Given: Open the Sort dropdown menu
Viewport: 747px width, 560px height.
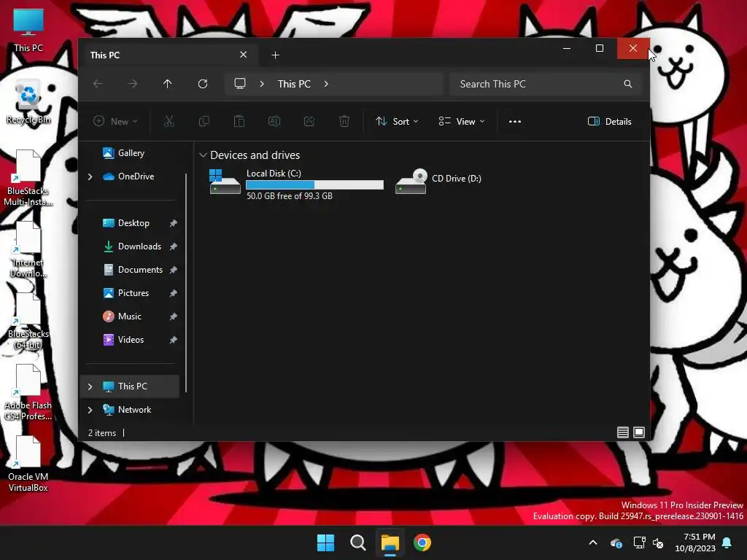Looking at the screenshot, I should 397,122.
